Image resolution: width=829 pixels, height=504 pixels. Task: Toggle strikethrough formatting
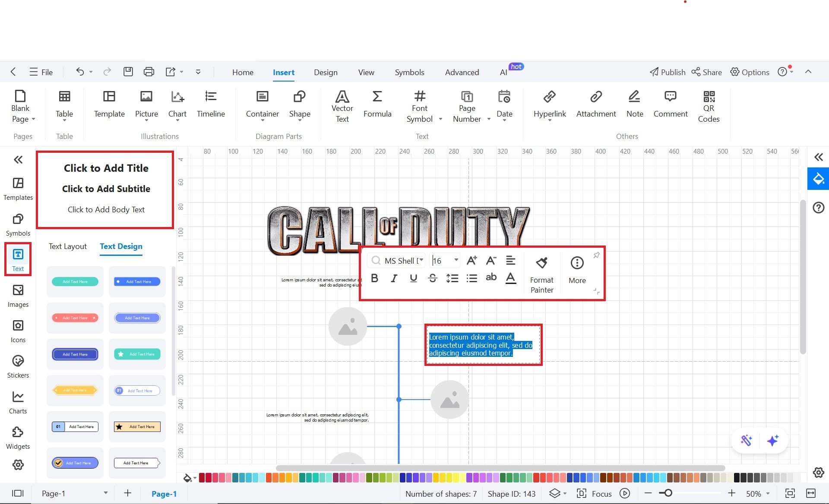(432, 278)
